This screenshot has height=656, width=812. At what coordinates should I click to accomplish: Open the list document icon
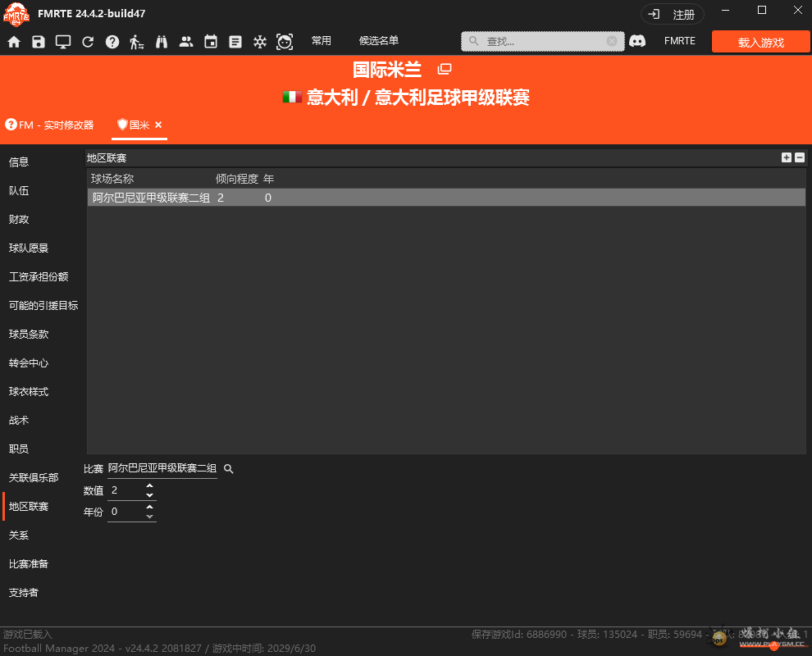click(235, 42)
